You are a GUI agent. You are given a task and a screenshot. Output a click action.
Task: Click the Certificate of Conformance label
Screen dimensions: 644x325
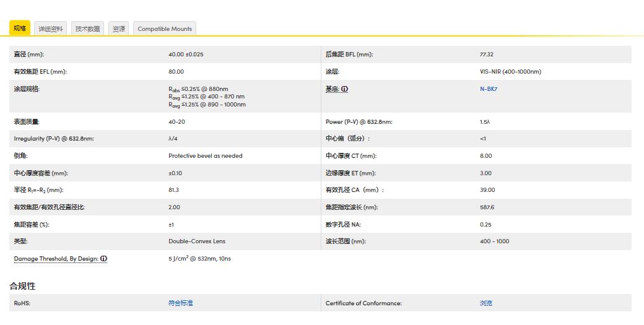pos(363,303)
